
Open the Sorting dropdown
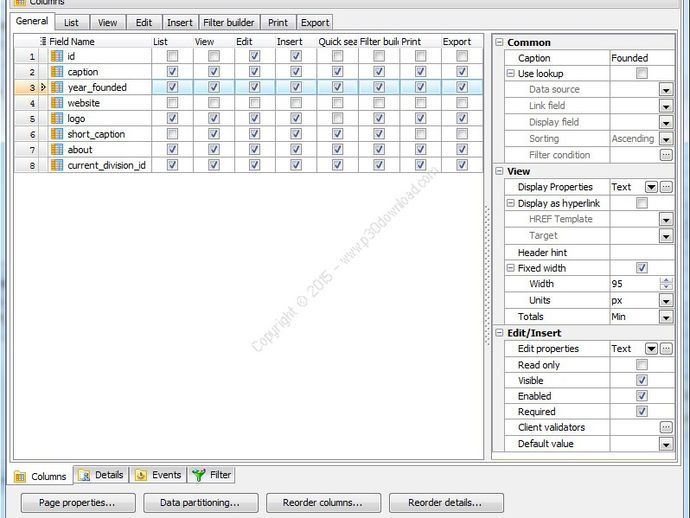tap(666, 139)
